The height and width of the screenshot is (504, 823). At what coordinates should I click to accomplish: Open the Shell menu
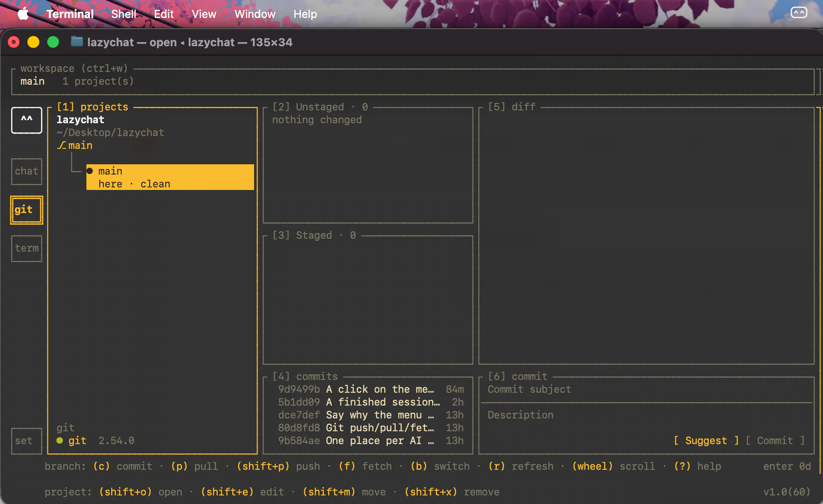pyautogui.click(x=124, y=14)
